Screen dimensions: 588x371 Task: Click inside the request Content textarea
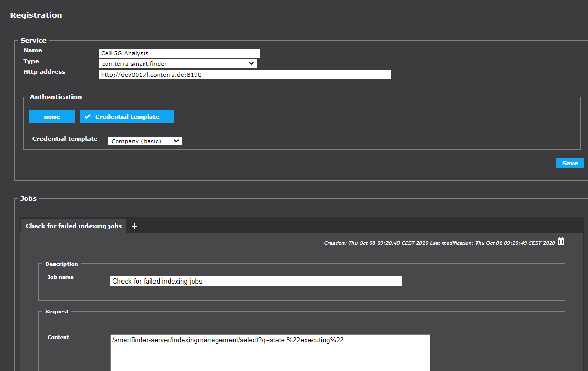270,353
